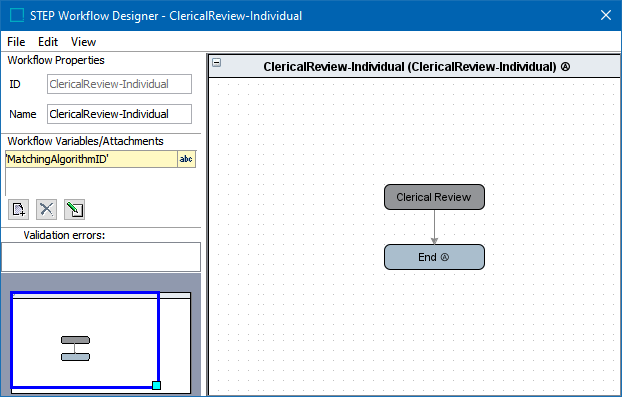
Task: Click the cyan resize handle in the overview
Action: tap(156, 385)
